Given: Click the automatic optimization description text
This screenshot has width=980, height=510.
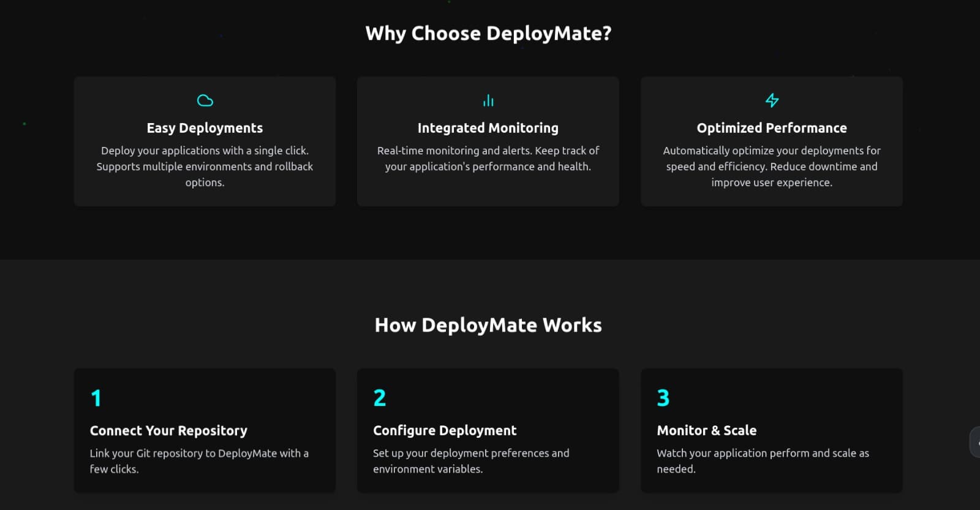Looking at the screenshot, I should [x=772, y=166].
